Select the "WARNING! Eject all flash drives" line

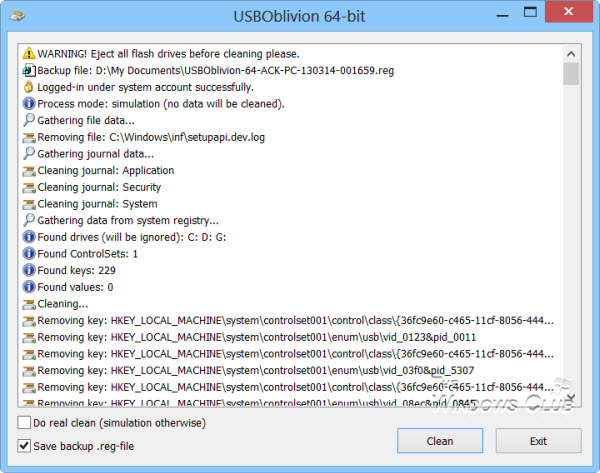pyautogui.click(x=168, y=54)
